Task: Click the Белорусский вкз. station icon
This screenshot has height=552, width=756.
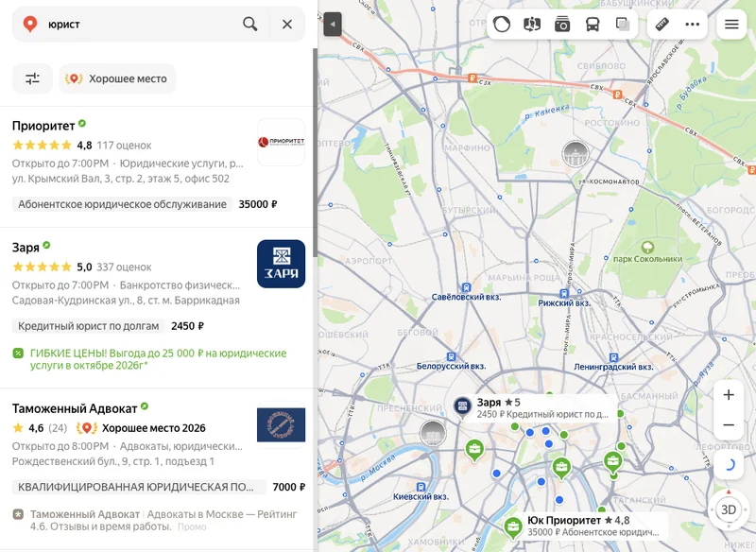Action: 451,356
